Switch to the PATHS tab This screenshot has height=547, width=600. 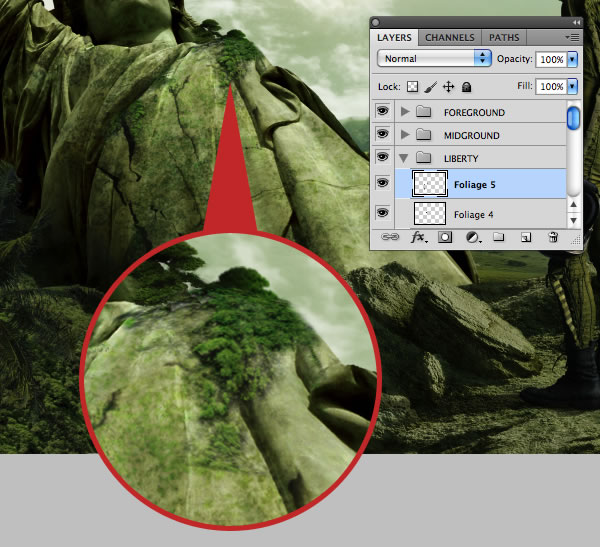[504, 38]
